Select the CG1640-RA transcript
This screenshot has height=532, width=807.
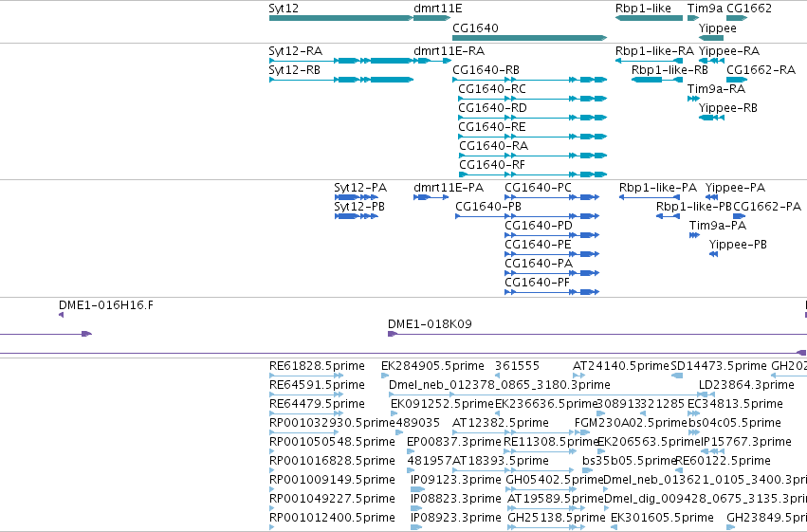tap(533, 156)
